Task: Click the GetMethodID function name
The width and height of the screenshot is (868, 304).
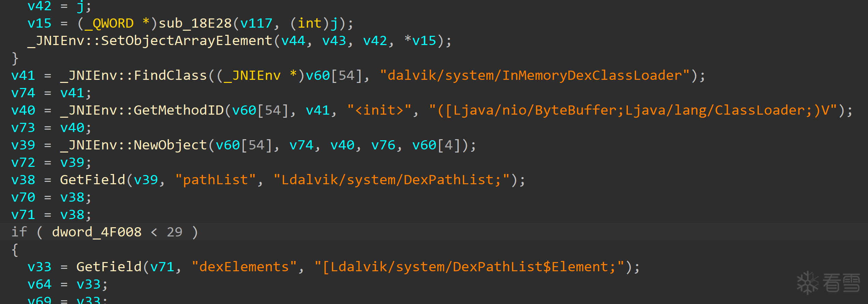Action: [x=178, y=111]
